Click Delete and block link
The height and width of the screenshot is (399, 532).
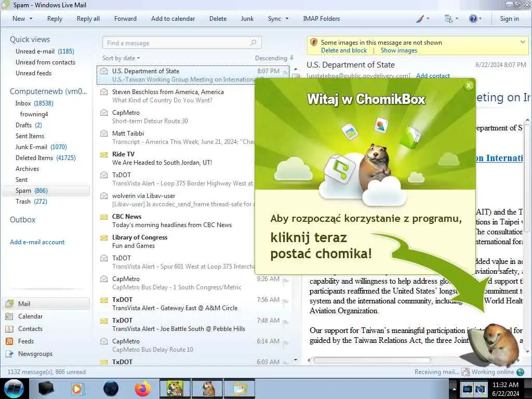click(x=344, y=50)
